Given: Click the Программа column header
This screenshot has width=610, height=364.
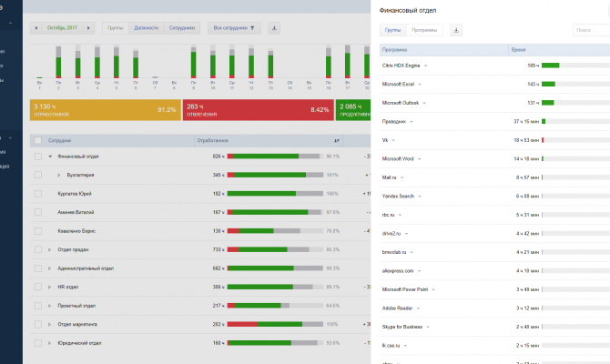Looking at the screenshot, I should (x=444, y=50).
